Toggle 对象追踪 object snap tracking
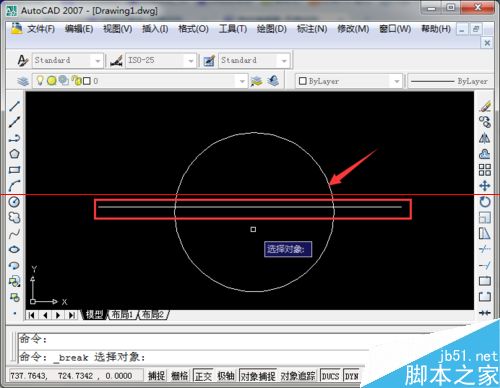Image resolution: width=500 pixels, height=388 pixels. (298, 376)
